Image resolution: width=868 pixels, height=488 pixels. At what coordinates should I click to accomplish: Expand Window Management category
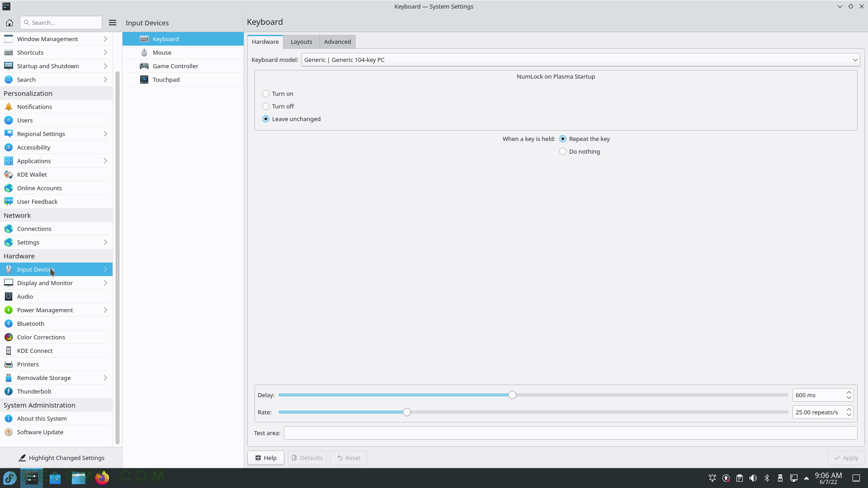(105, 39)
